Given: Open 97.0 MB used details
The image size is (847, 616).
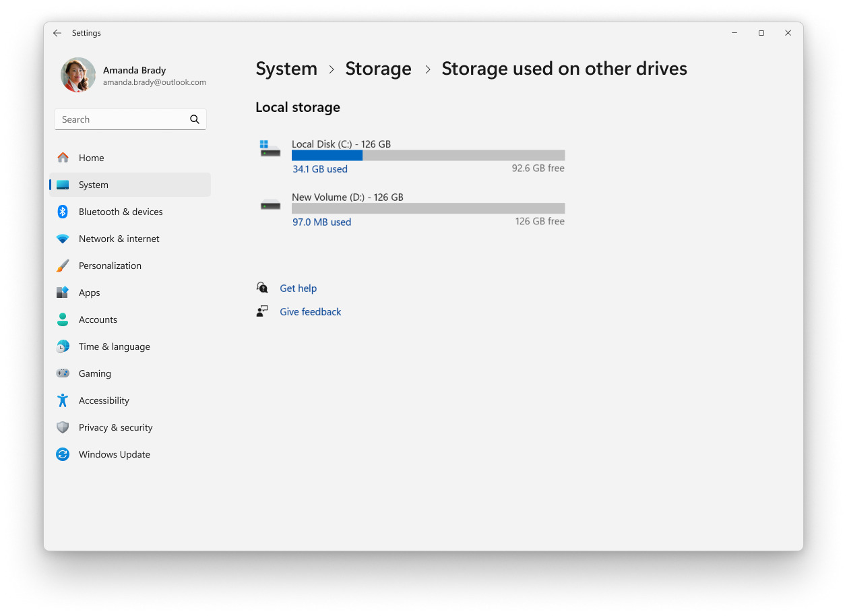Looking at the screenshot, I should [x=321, y=222].
